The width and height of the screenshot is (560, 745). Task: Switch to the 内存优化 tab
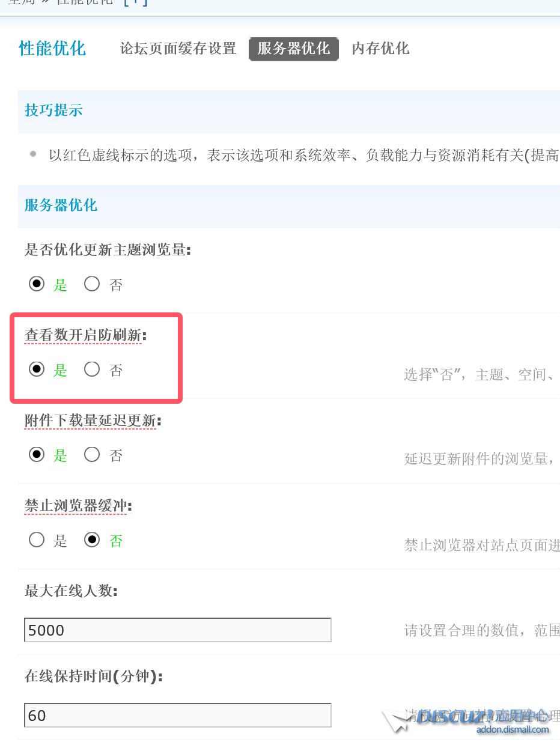tap(380, 49)
